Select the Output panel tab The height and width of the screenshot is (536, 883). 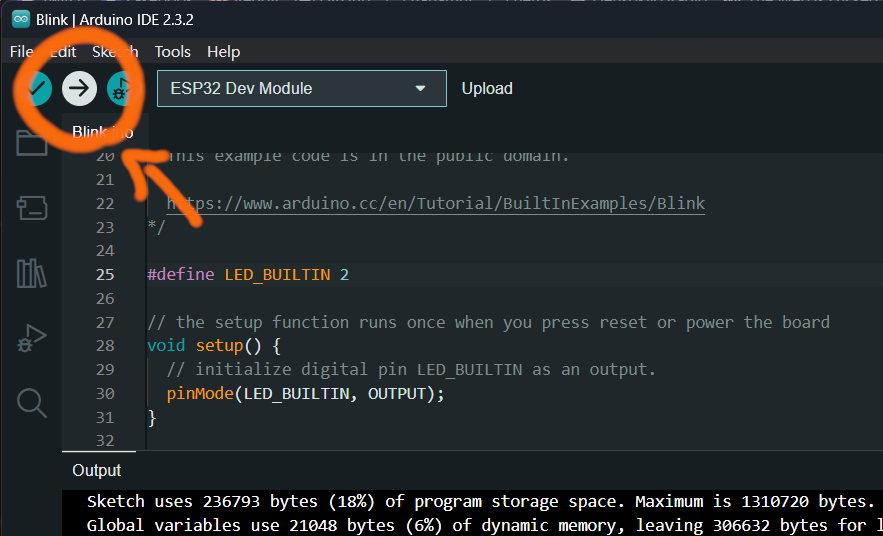(97, 470)
